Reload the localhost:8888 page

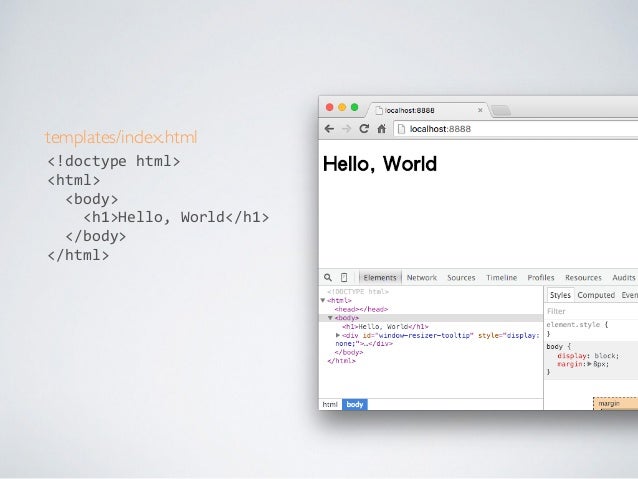(x=364, y=129)
